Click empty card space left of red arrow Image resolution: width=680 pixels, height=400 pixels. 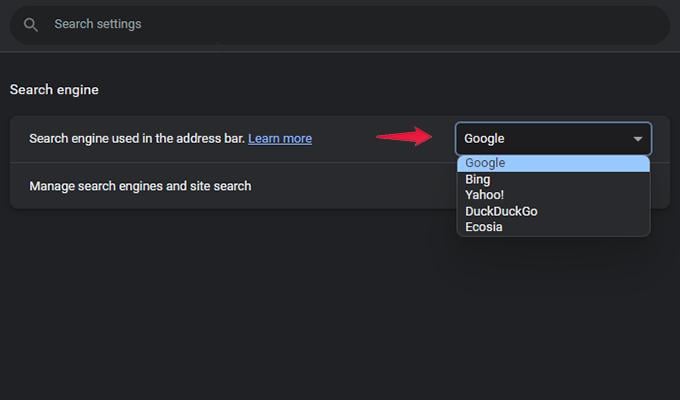point(343,138)
